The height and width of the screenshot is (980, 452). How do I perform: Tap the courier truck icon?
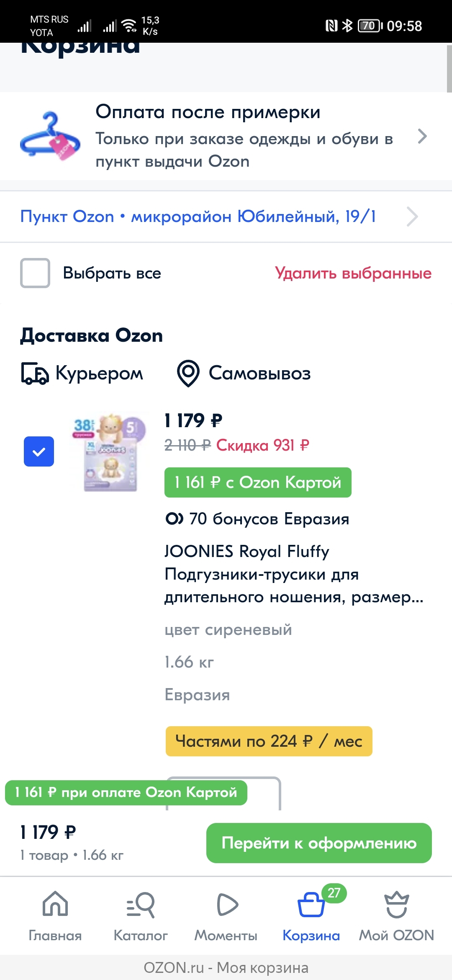click(x=35, y=373)
